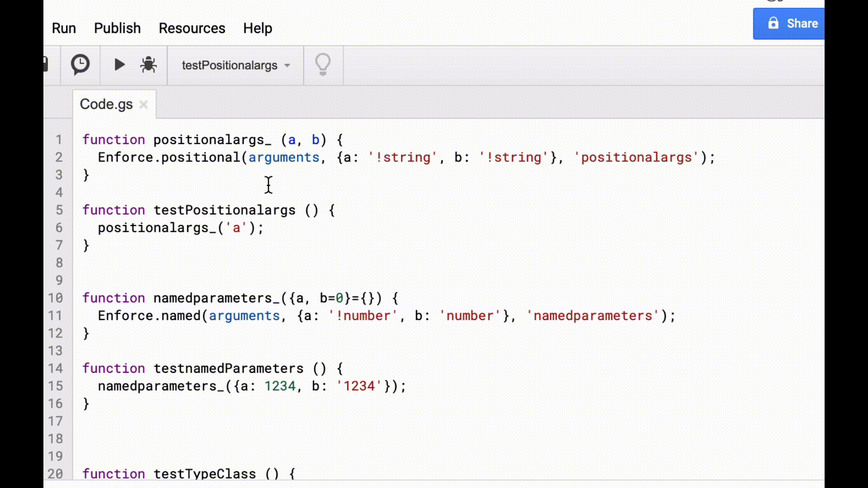Click the save icon at the toolbar's left edge
The width and height of the screenshot is (868, 488).
click(46, 64)
